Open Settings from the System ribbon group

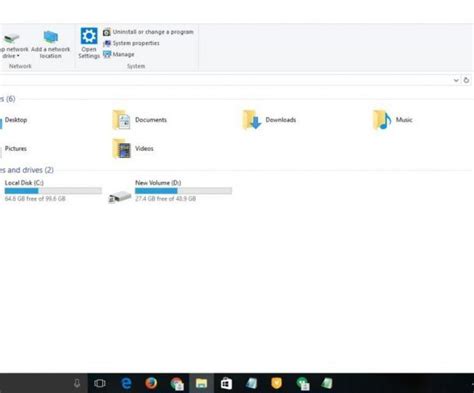[x=89, y=43]
